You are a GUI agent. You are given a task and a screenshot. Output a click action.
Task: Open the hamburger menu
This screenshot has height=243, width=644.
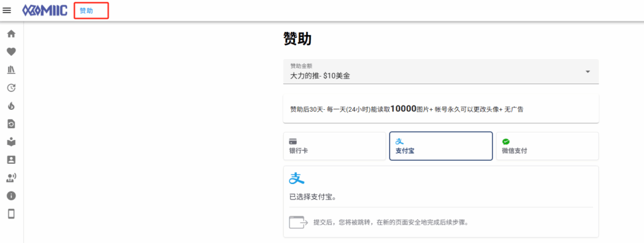click(x=6, y=10)
